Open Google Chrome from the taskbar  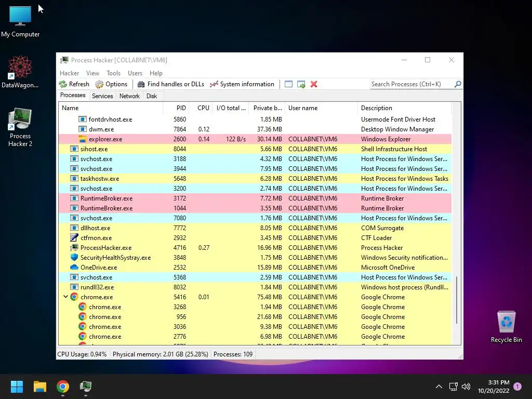(63, 387)
